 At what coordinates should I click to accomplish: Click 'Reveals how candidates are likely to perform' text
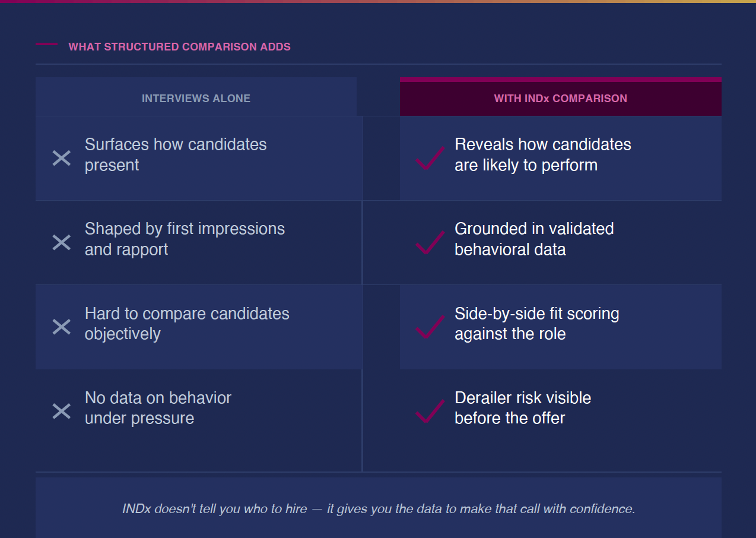(542, 154)
